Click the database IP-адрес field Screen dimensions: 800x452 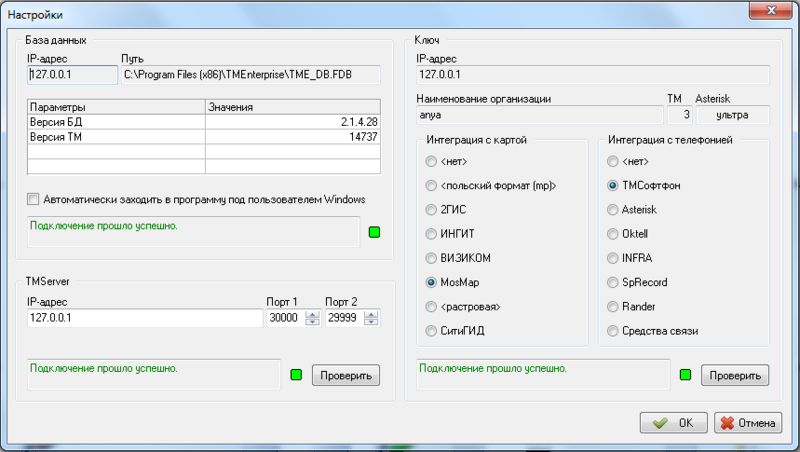pos(71,74)
